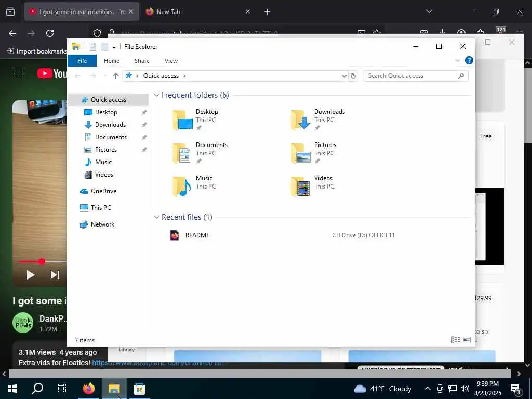Expand the ribbon with the chevron

(x=457, y=60)
